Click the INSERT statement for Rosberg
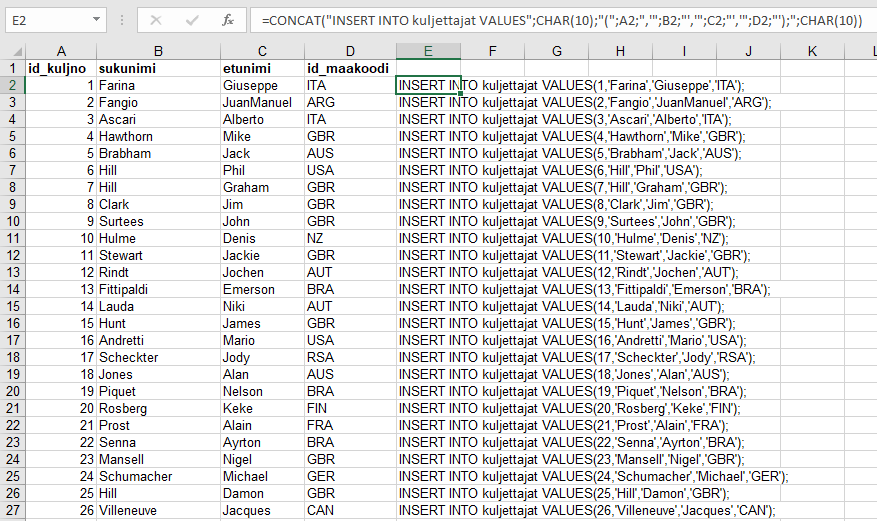 click(x=569, y=408)
